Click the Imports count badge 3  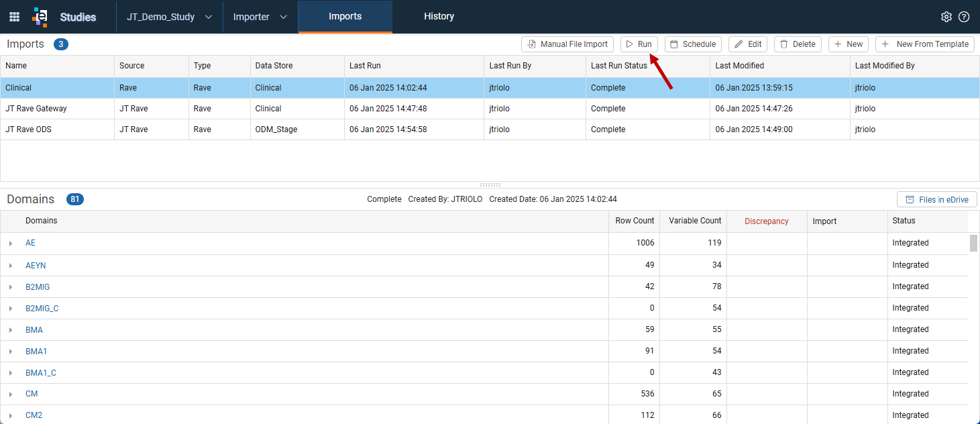[61, 44]
